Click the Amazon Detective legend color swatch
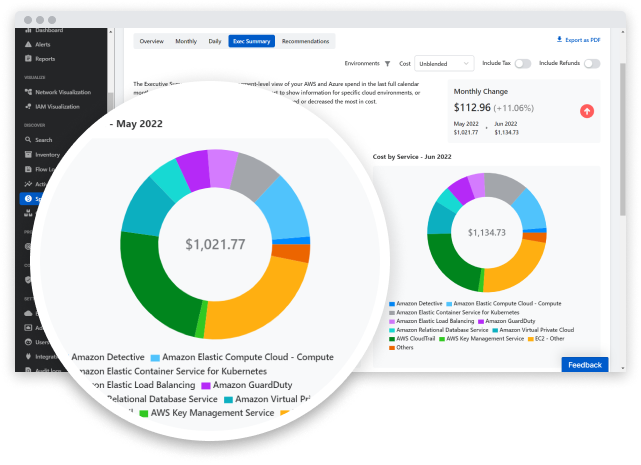Image resolution: width=641 pixels, height=465 pixels. click(x=391, y=302)
